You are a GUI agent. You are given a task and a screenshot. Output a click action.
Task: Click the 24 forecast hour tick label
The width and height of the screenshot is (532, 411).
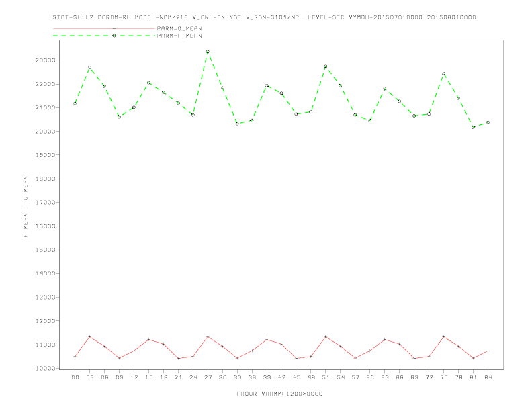coord(193,377)
